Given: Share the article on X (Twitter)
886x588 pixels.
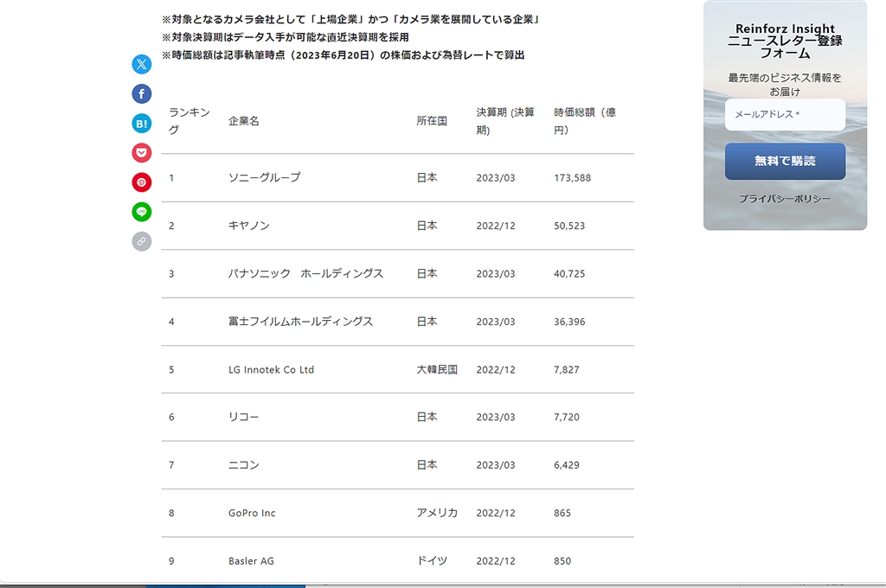Looking at the screenshot, I should [x=141, y=64].
